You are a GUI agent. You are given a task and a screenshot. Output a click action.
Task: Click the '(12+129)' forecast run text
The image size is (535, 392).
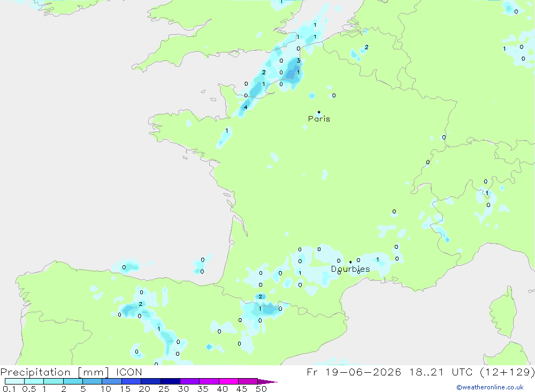pyautogui.click(x=508, y=372)
